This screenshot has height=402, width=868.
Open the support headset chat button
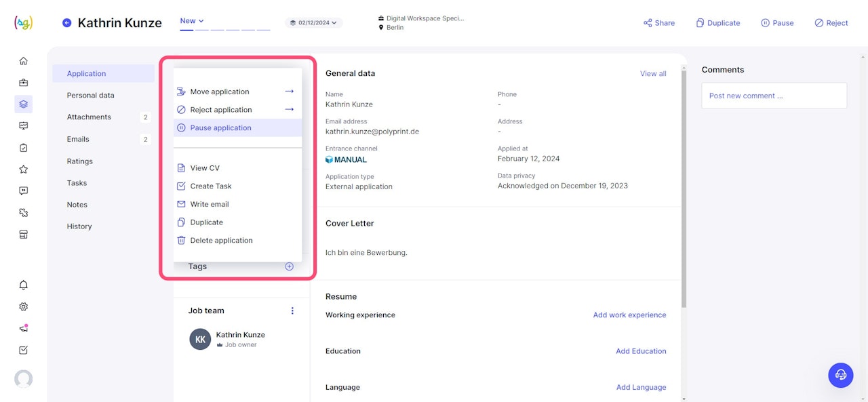tap(841, 375)
